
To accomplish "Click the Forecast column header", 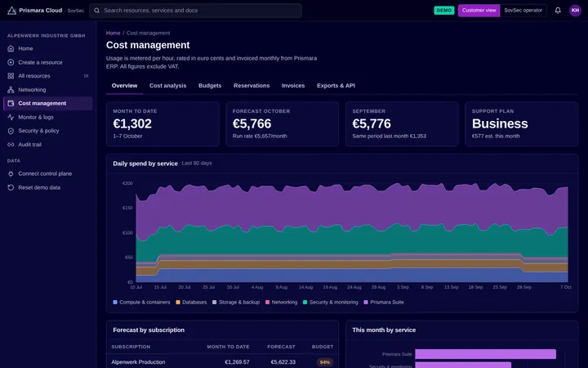I will [x=281, y=347].
